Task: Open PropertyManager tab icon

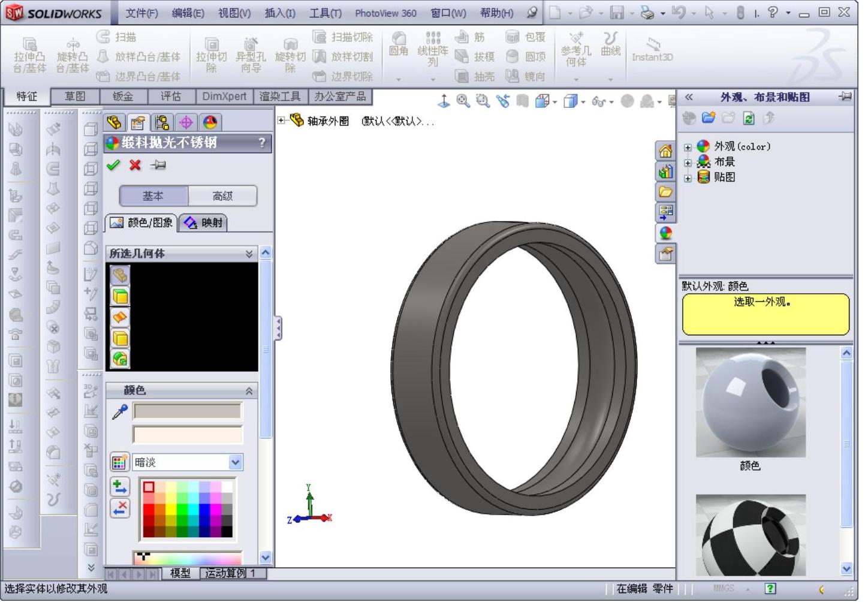Action: 138,122
